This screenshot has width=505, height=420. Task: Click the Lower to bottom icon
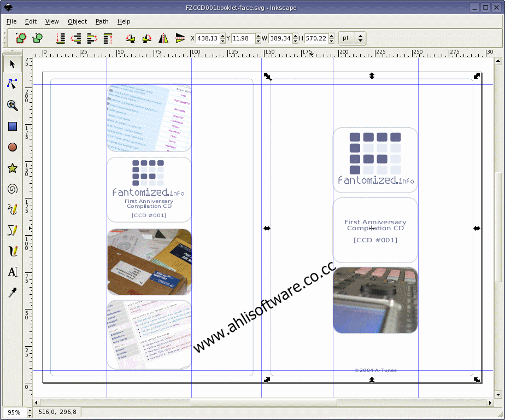click(61, 38)
